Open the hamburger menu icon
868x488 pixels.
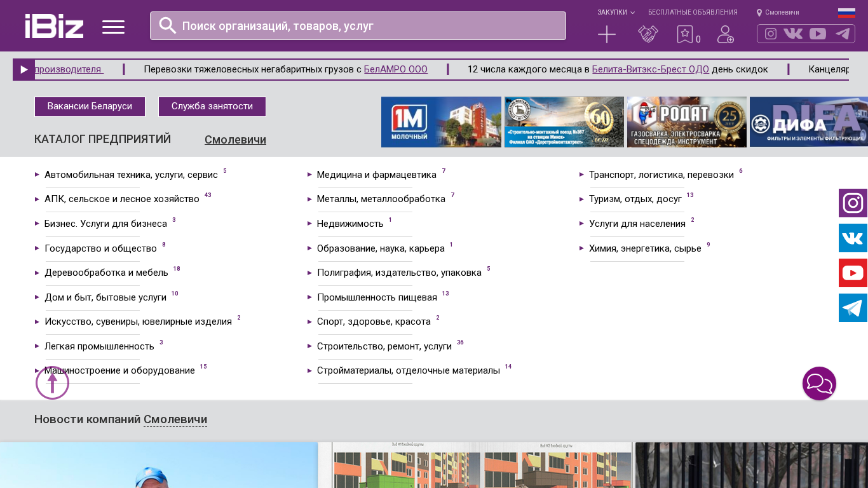point(113,27)
